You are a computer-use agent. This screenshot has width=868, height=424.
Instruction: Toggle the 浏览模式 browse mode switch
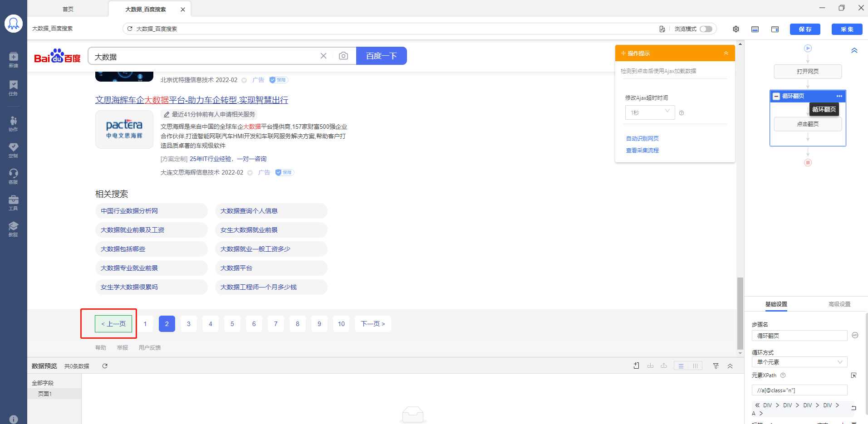click(x=706, y=29)
